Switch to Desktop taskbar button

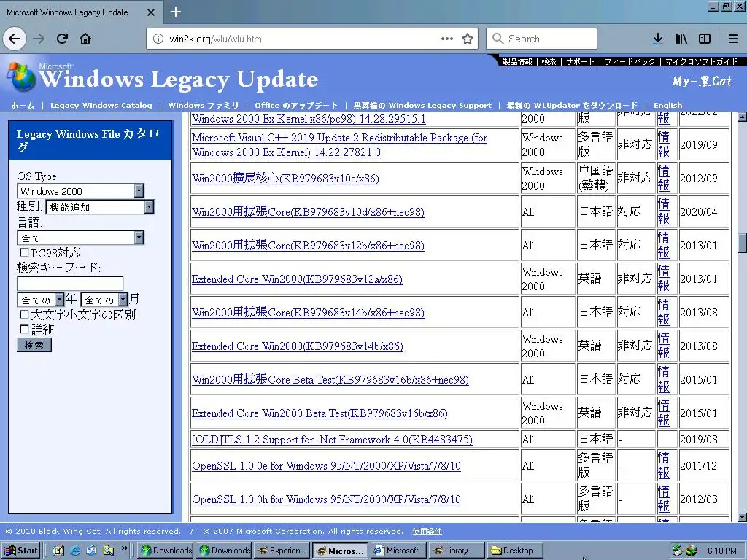point(516,551)
